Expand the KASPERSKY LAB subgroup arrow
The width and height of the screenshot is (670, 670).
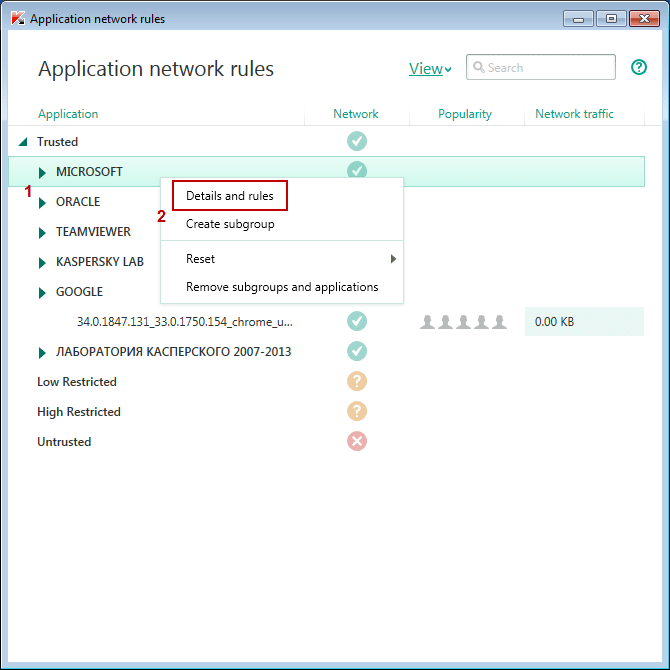42,262
